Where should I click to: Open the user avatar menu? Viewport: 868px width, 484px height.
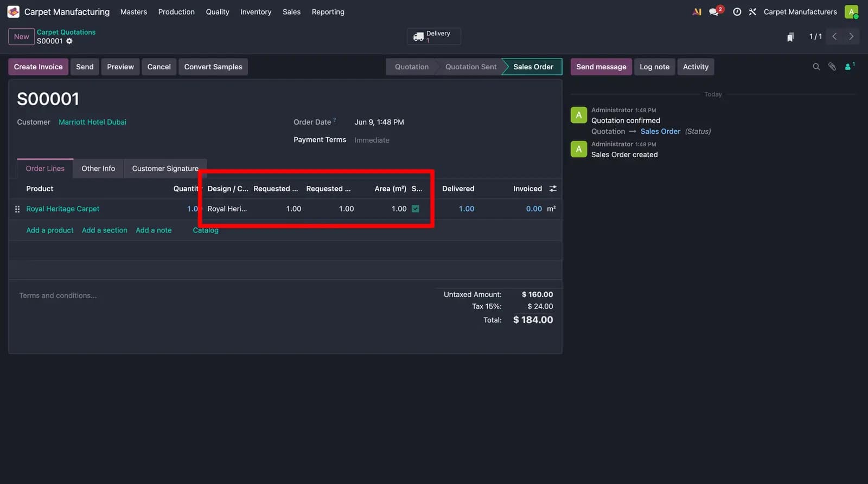click(851, 11)
